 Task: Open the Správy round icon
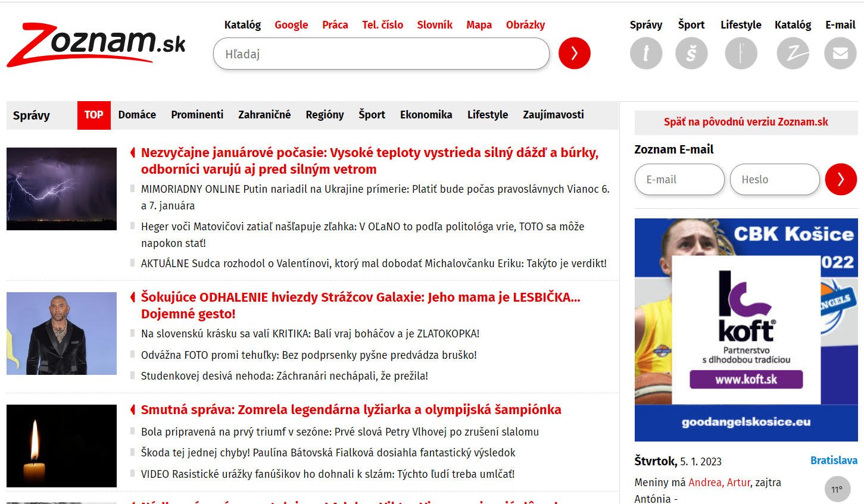coord(645,54)
